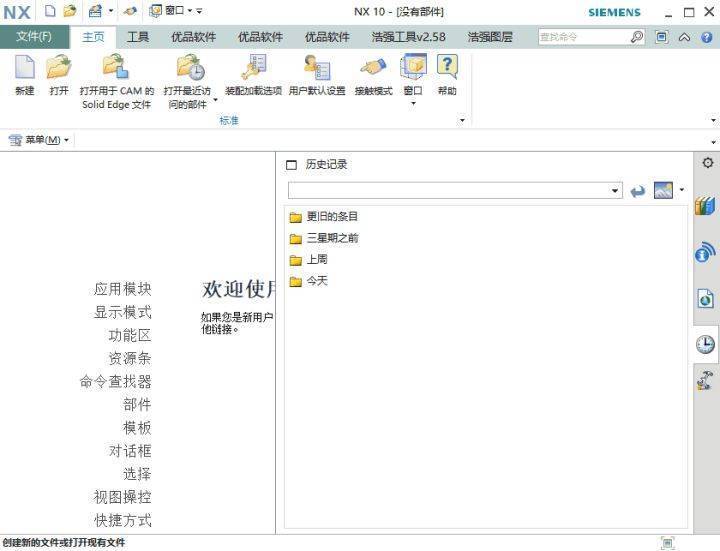
Task: Open the Menu (菜单) dropdown
Action: click(39, 140)
